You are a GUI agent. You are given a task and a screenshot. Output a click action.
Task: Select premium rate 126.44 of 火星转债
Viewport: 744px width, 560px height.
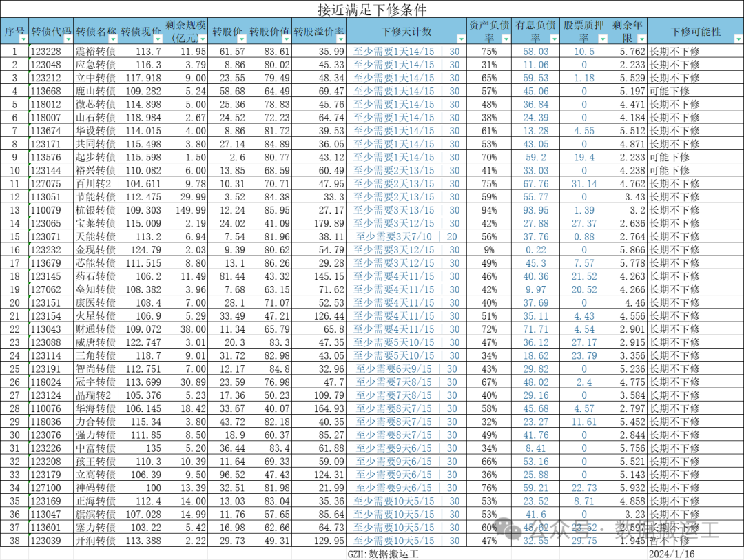320,317
